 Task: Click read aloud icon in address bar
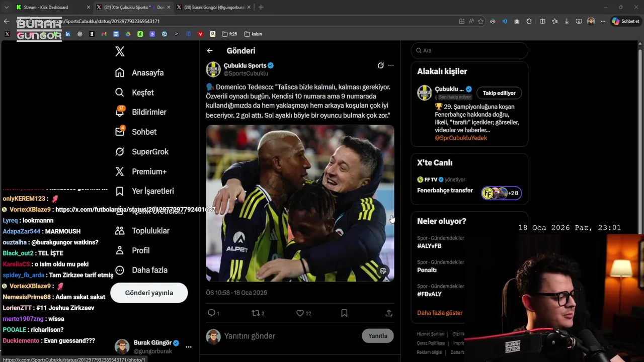[x=471, y=21]
